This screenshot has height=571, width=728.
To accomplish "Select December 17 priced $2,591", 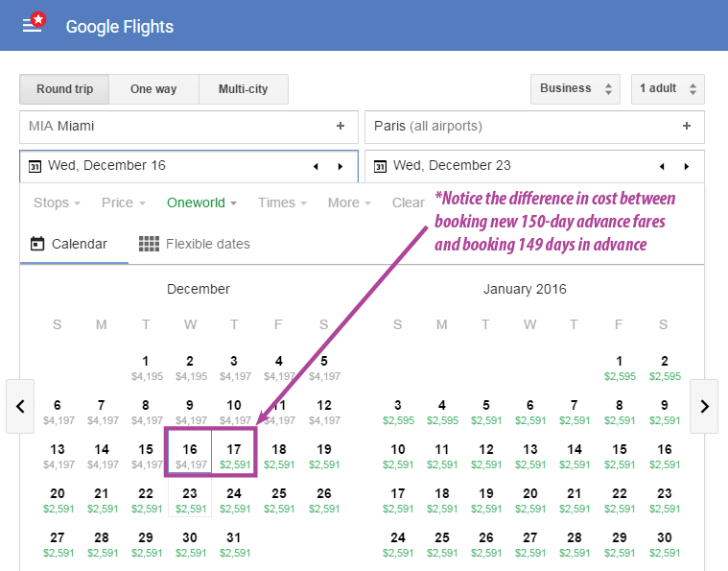I will pyautogui.click(x=234, y=456).
